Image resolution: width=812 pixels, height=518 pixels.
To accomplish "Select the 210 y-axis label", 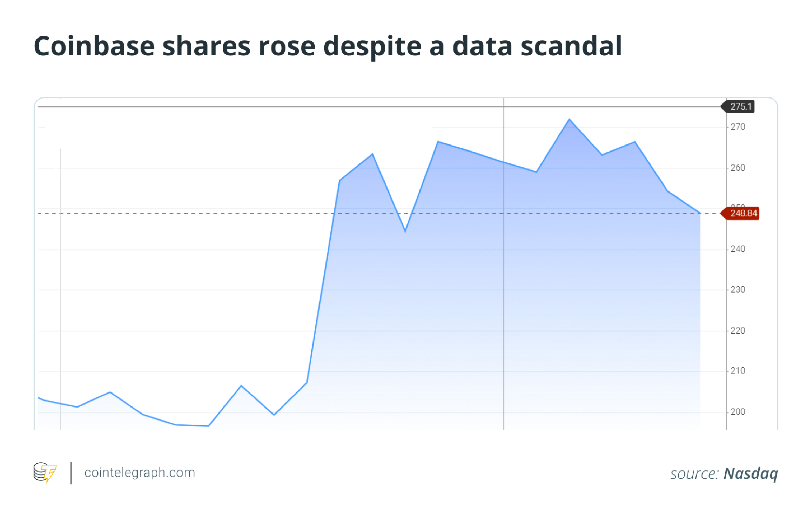I will pos(738,371).
